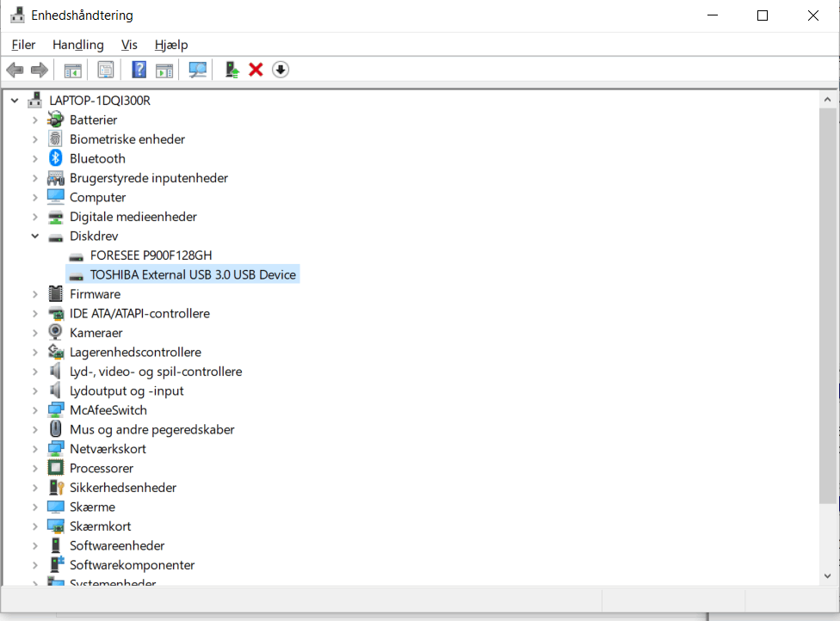
Task: Select the Bluetooth logo icon
Action: click(x=55, y=158)
